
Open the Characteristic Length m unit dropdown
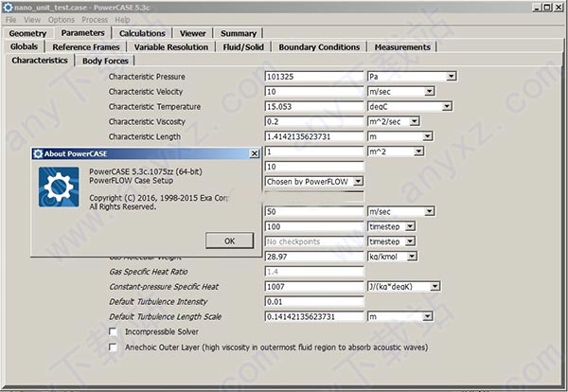pos(428,136)
